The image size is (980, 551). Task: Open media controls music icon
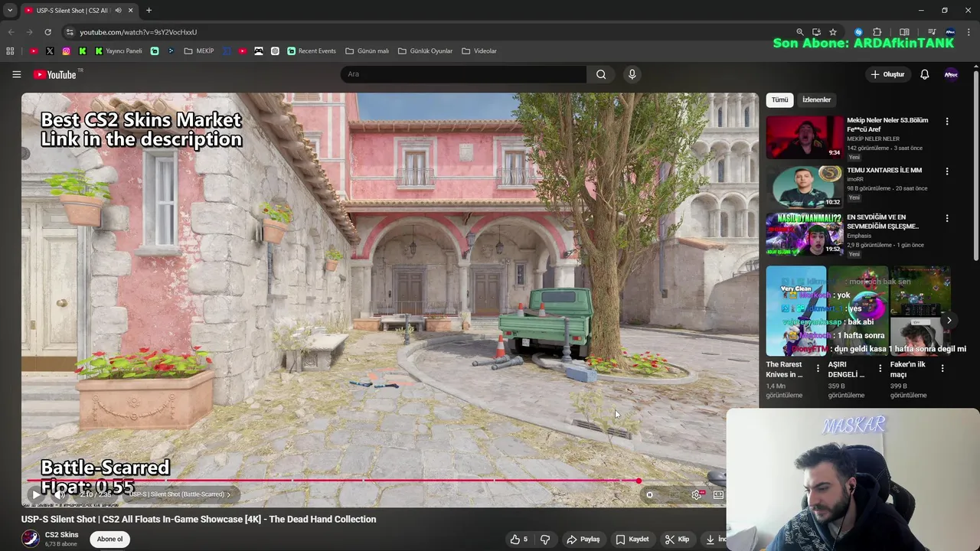point(932,32)
